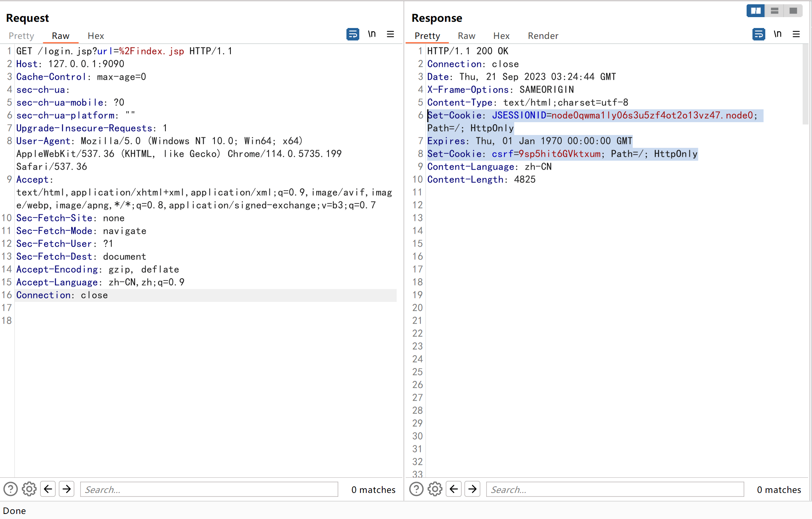Switch Response view to Pretty tab
Screen dimensions: 812x519
pyautogui.click(x=427, y=36)
